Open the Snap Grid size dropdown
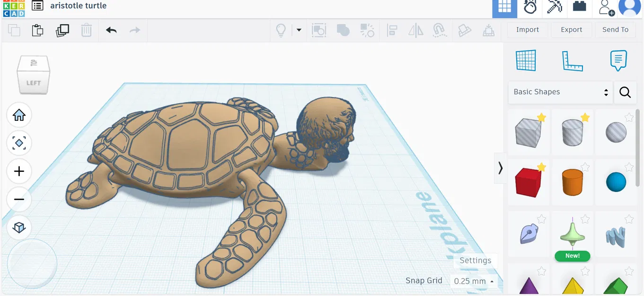 473,281
